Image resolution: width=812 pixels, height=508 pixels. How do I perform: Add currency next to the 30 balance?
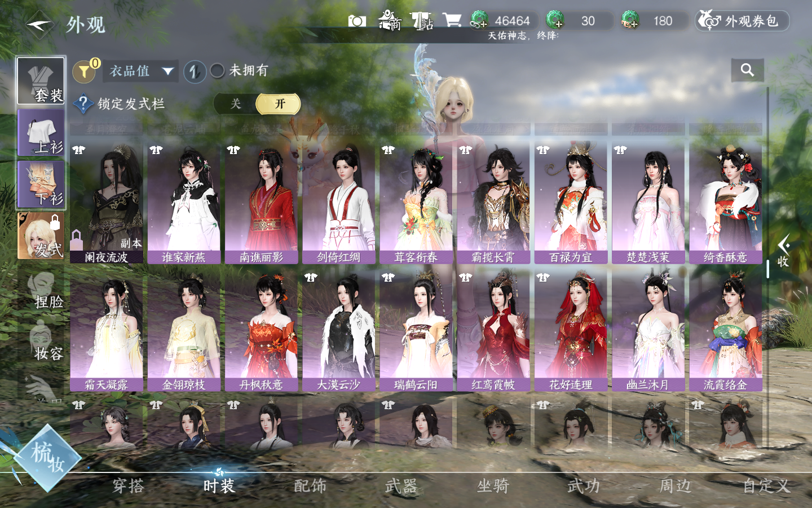(555, 21)
